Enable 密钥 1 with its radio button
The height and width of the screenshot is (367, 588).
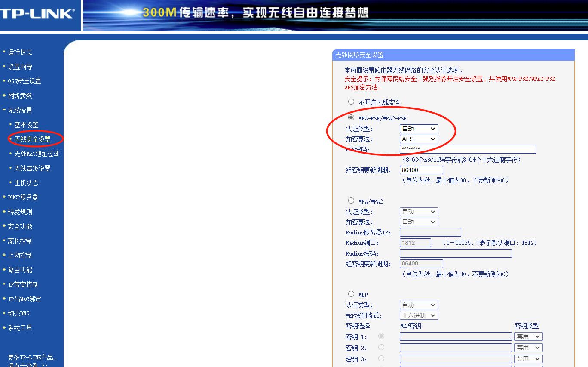click(381, 337)
